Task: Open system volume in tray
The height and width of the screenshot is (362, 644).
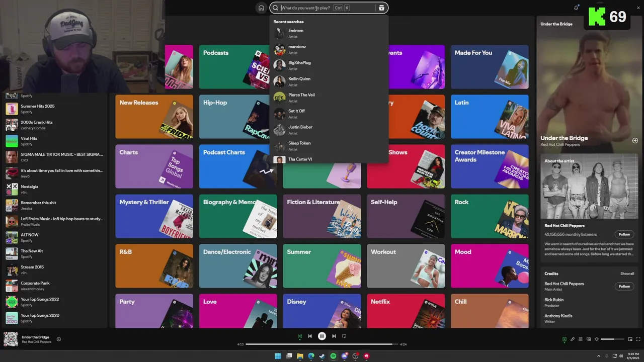Action: tap(620, 356)
